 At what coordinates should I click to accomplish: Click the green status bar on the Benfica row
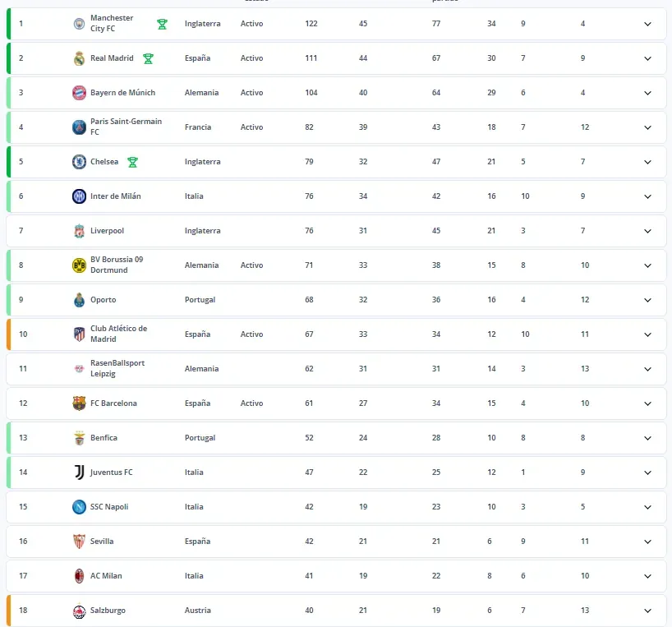pos(9,437)
